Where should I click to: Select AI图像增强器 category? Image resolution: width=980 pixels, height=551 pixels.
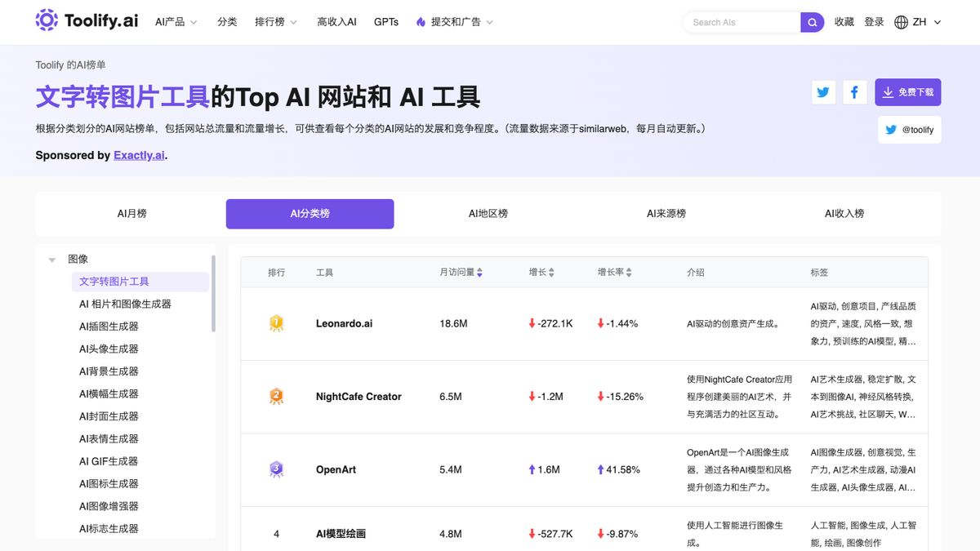tap(109, 506)
